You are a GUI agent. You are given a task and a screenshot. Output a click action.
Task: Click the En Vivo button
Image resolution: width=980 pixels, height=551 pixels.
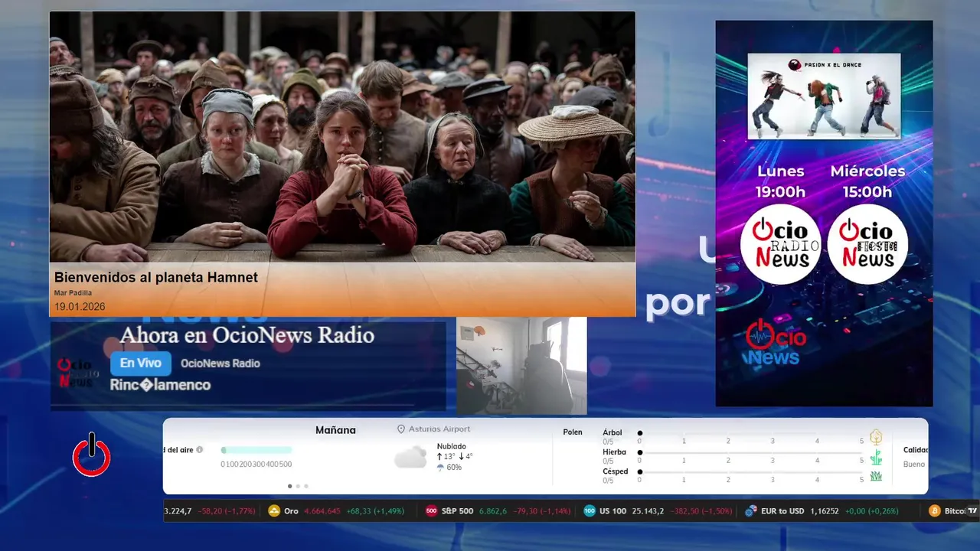coord(140,364)
